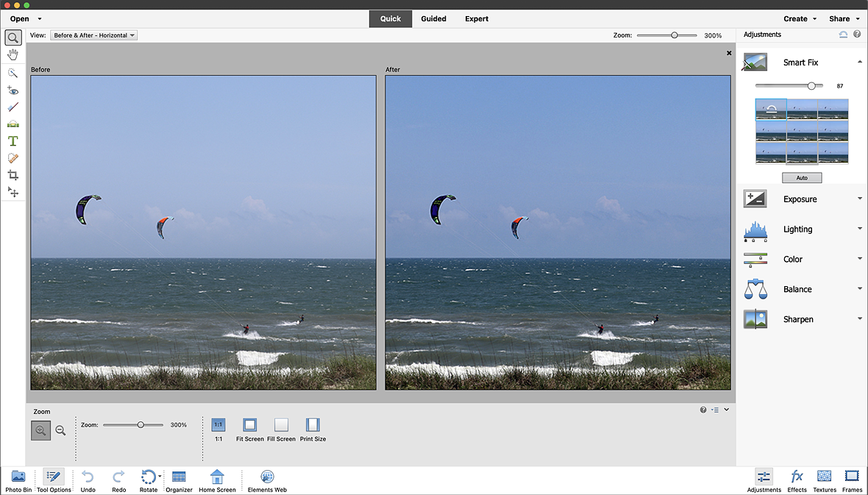Expand the Balance section
Image resolution: width=868 pixels, height=495 pixels.
coord(860,288)
